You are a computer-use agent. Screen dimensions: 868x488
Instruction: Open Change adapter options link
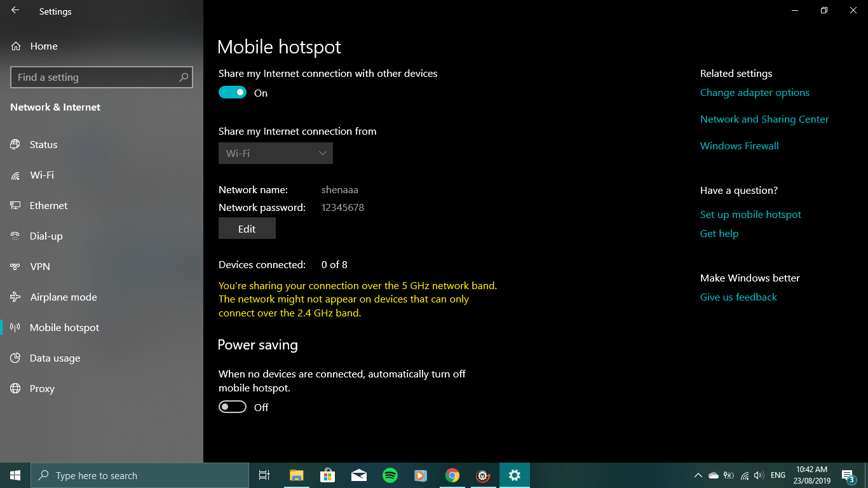755,93
